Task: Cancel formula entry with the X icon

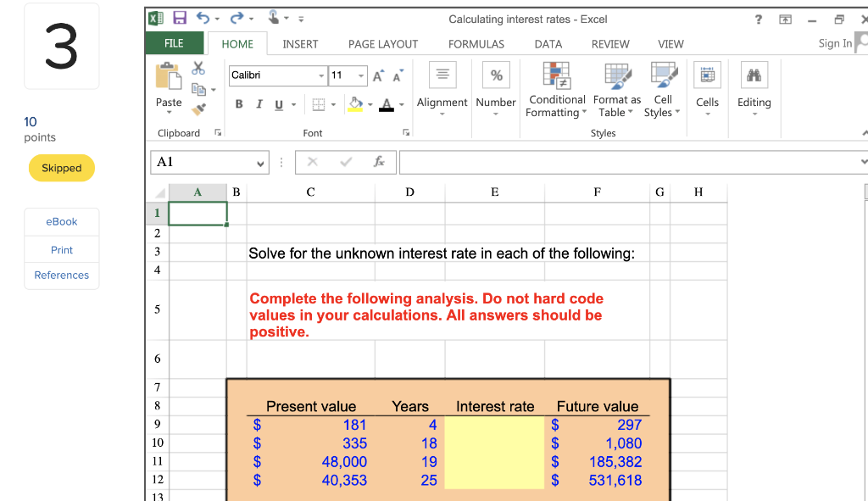Action: [x=313, y=162]
